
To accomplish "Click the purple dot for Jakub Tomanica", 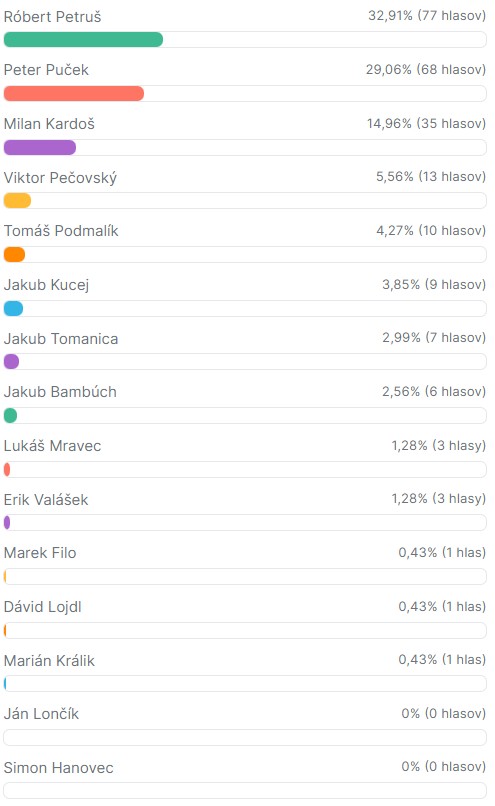I will 11,361.
